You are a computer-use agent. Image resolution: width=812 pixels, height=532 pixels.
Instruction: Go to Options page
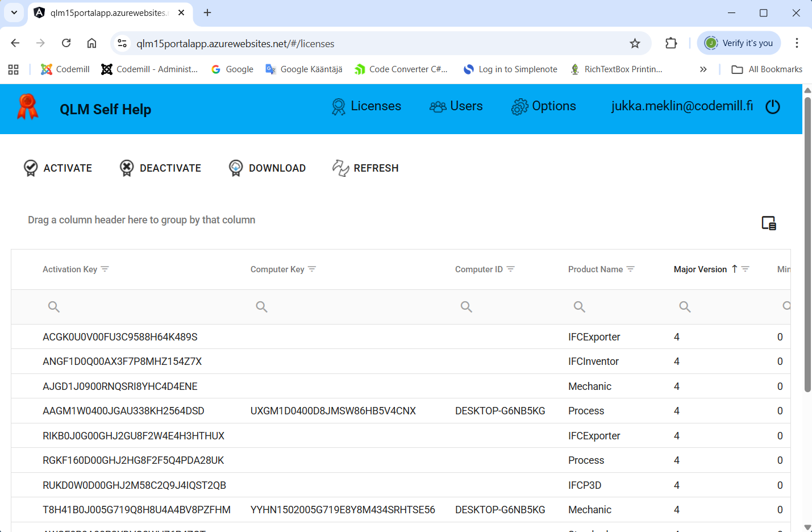(544, 106)
